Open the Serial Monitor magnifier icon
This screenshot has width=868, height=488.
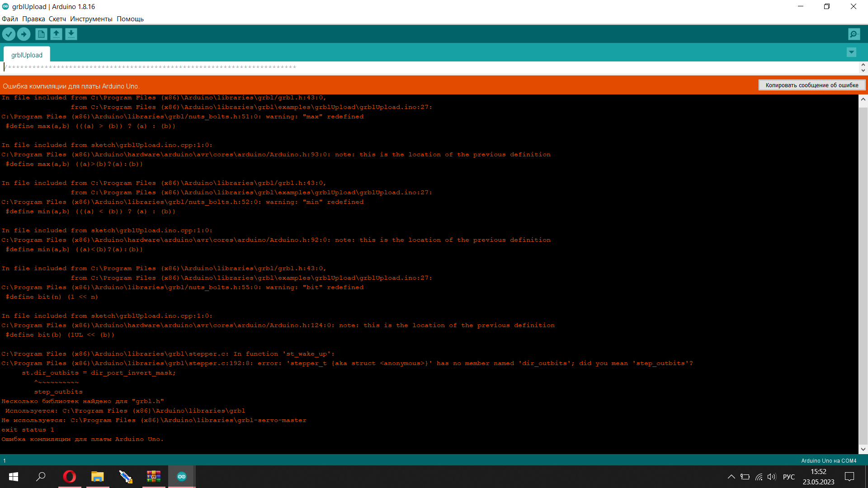854,34
